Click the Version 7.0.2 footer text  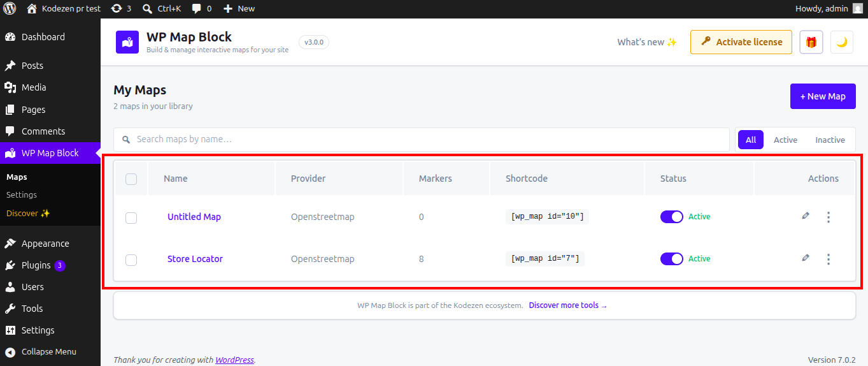(832, 360)
